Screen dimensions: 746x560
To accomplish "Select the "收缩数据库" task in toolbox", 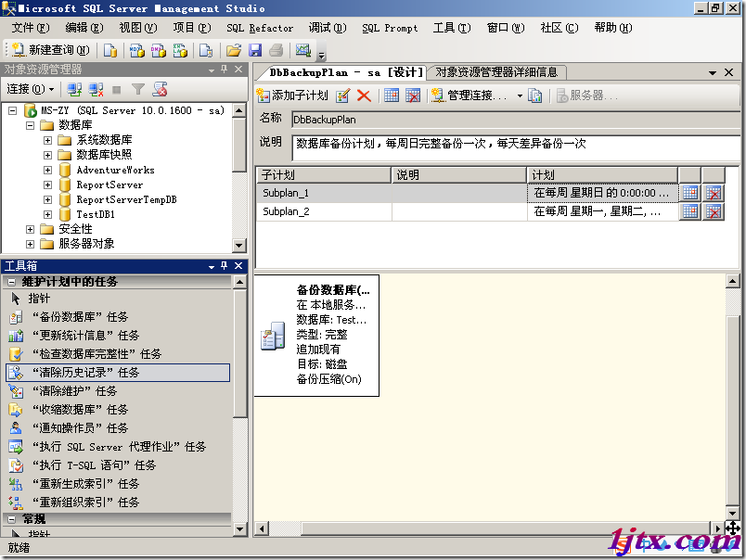I will pos(118,410).
